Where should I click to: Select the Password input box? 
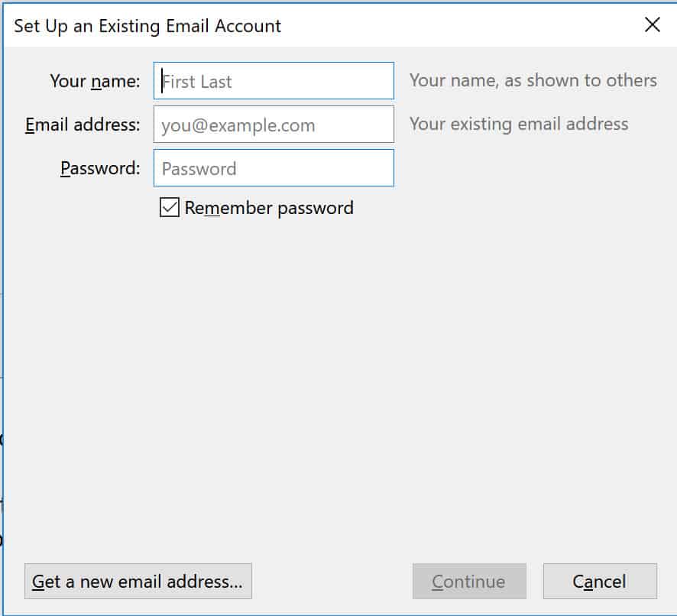pos(274,167)
